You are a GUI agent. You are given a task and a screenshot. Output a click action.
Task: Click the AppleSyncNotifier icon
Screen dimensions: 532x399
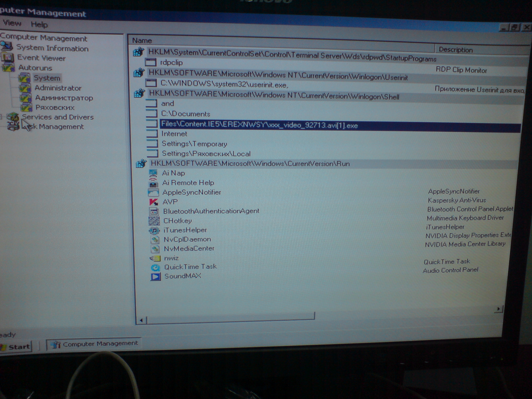tap(153, 192)
